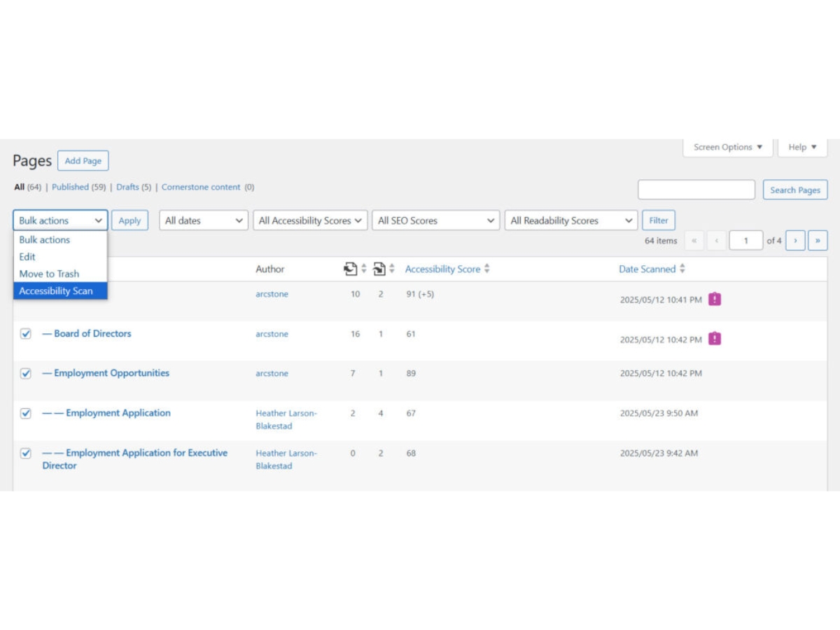Viewport: 840px width, 630px height.
Task: Choose Accessibility Scan option
Action: click(x=60, y=290)
